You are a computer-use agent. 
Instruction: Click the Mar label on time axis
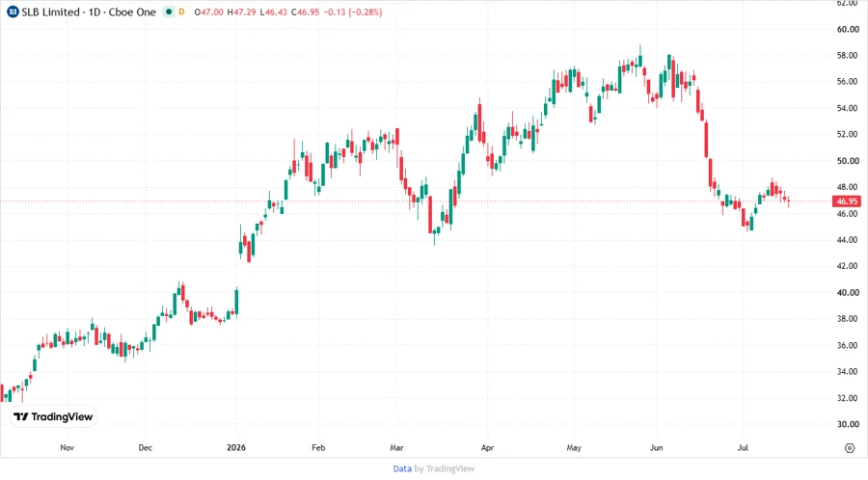click(396, 447)
